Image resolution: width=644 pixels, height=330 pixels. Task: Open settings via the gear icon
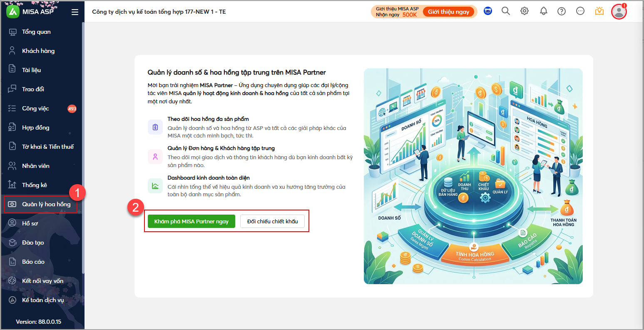525,11
